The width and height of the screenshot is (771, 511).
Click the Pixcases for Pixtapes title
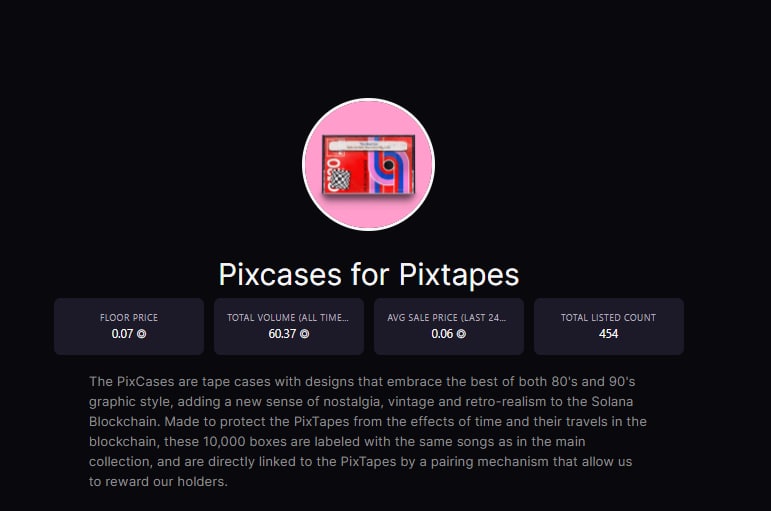coord(369,274)
